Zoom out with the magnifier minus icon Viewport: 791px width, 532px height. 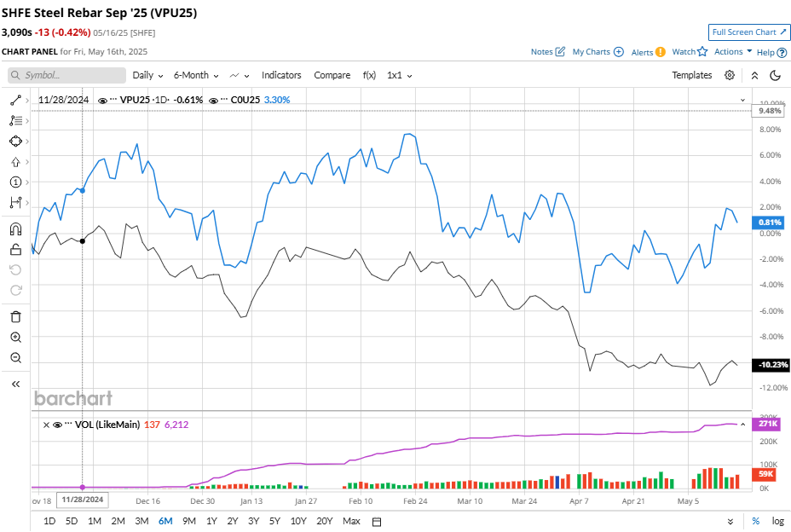click(x=15, y=358)
